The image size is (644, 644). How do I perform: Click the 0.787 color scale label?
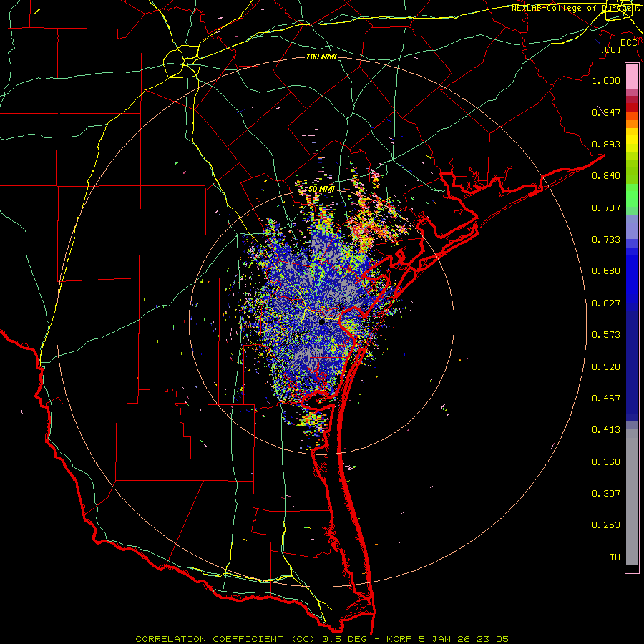click(606, 208)
